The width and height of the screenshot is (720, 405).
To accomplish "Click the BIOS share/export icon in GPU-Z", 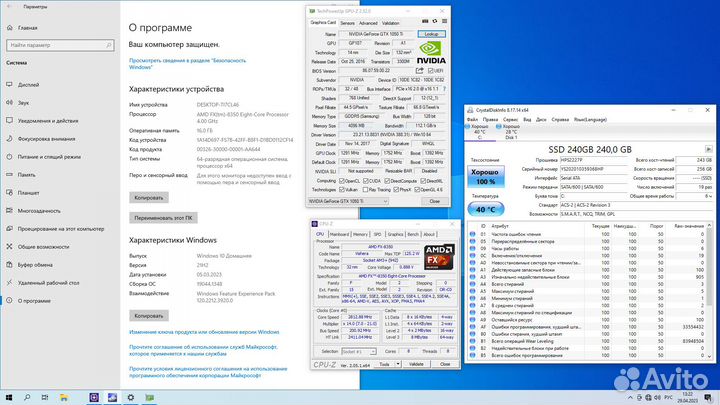I will coord(420,71).
